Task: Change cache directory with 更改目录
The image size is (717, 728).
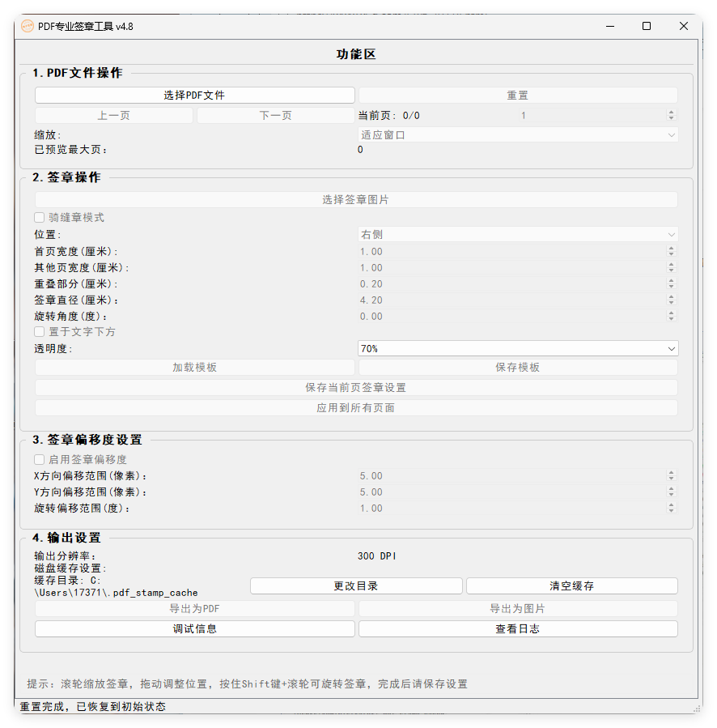Action: point(356,585)
